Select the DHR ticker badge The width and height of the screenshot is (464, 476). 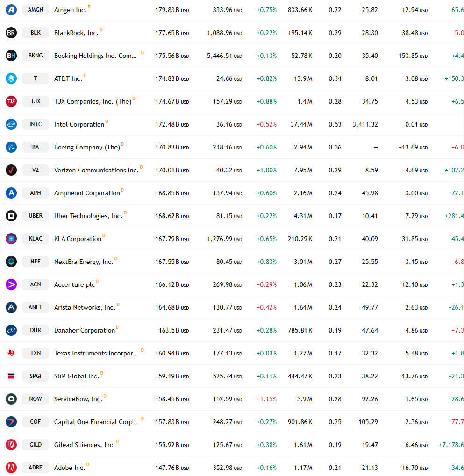coord(36,330)
